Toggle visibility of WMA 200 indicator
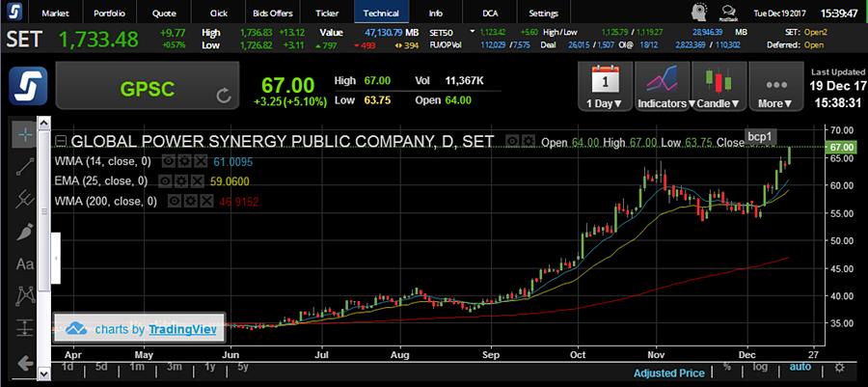Screen dimensions: 868x387 pos(174,201)
